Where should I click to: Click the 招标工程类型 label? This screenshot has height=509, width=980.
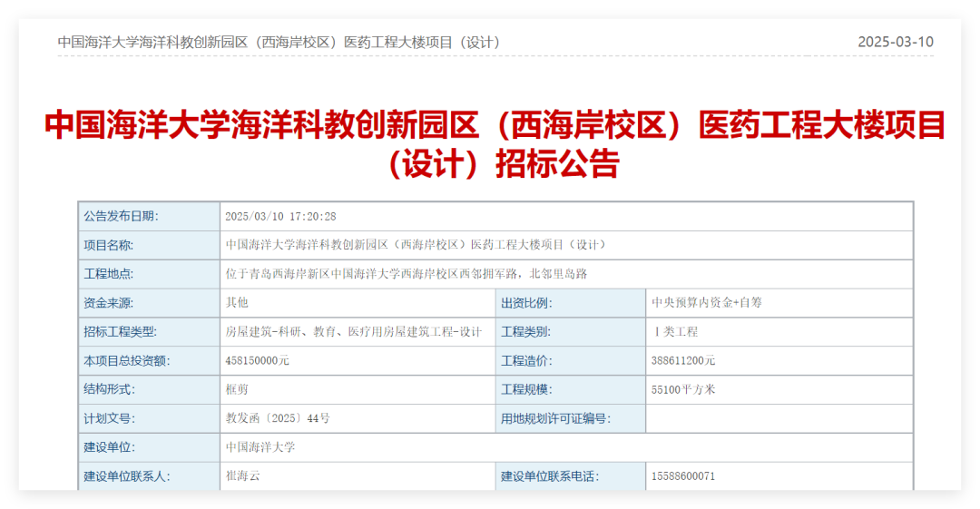point(120,331)
